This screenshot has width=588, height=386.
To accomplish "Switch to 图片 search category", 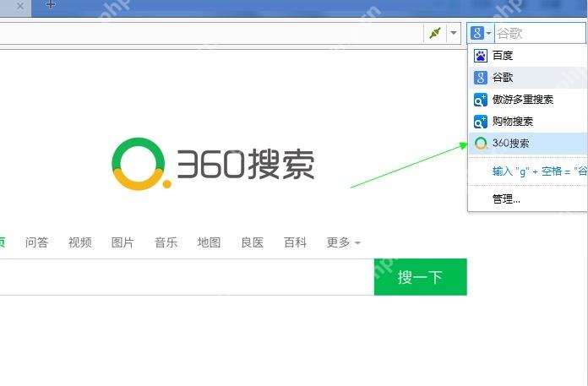I will coord(122,242).
